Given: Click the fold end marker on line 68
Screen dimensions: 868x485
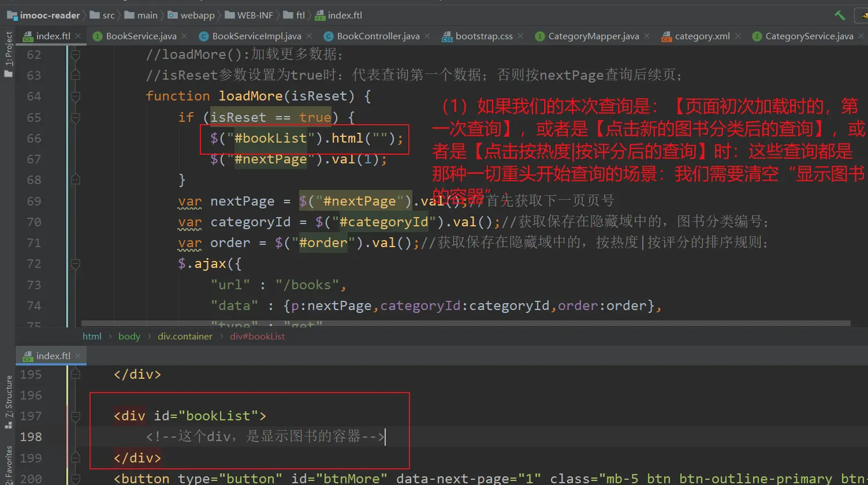Looking at the screenshot, I should click(75, 180).
